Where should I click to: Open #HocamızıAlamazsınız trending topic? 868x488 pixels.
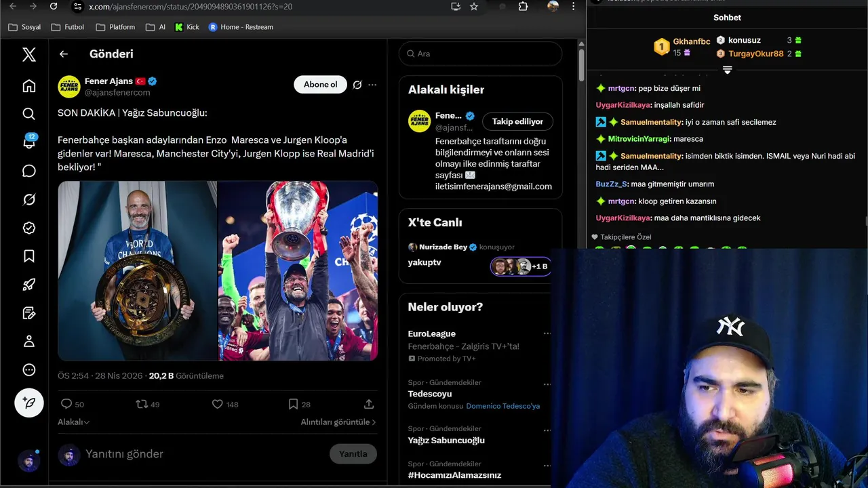pos(454,475)
